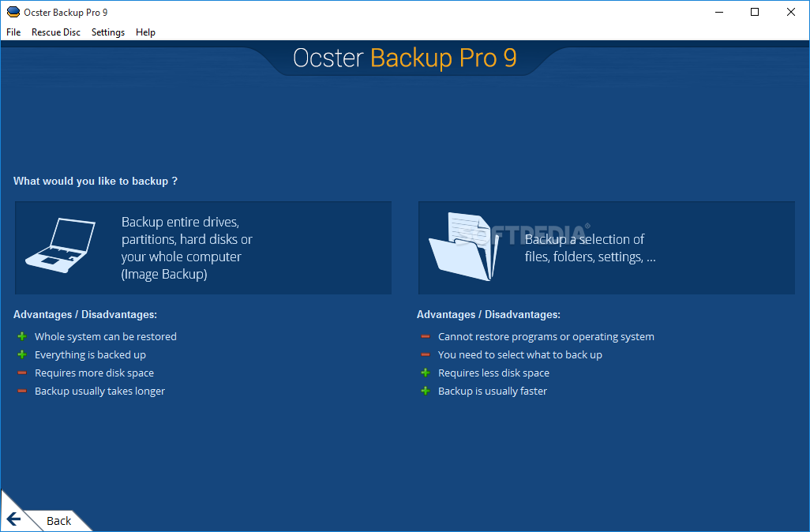Click left 'Advantages / Disadvantages:' heading under Image Backup
The height and width of the screenshot is (532, 810).
(x=85, y=315)
